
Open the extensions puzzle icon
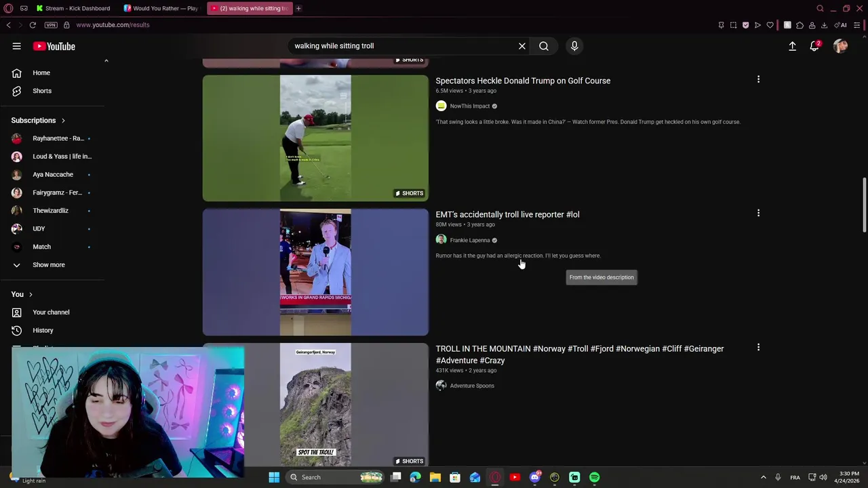pyautogui.click(x=800, y=25)
